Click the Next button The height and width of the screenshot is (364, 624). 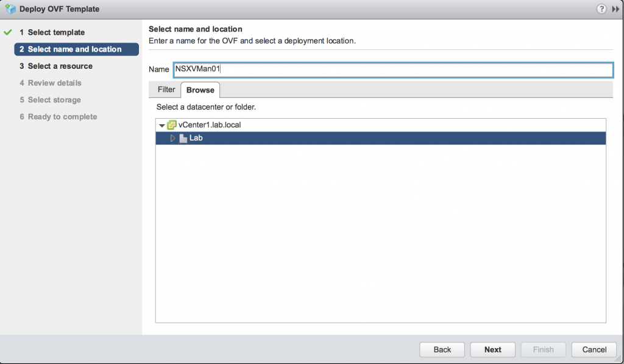(492, 349)
